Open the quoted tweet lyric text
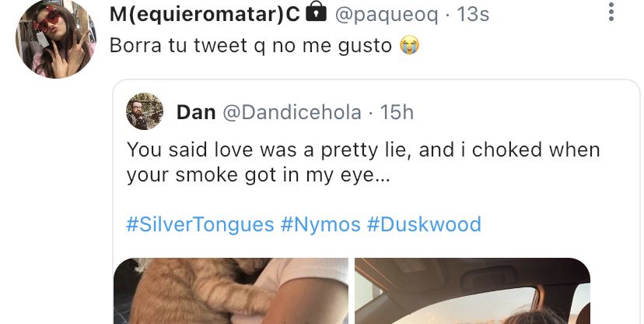 pyautogui.click(x=363, y=162)
